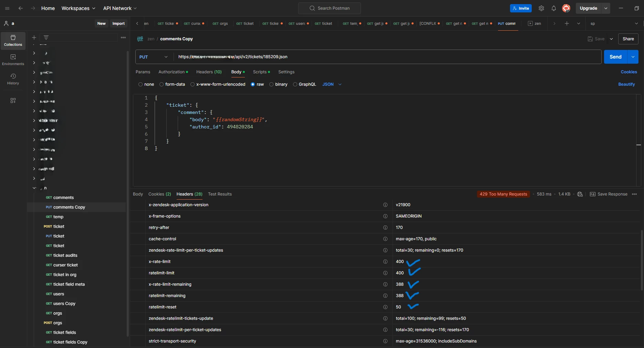The width and height of the screenshot is (644, 348).
Task: Click the Beautify link
Action: (626, 84)
